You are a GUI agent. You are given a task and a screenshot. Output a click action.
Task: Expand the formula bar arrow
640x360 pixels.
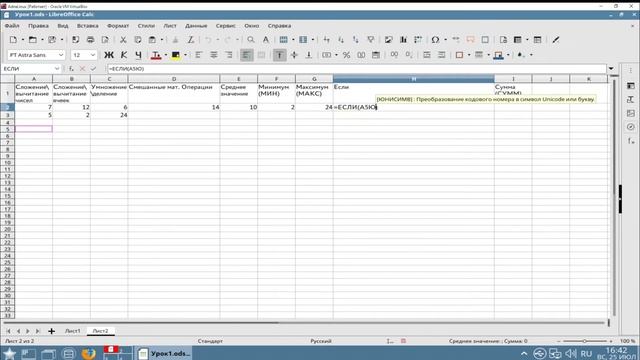click(611, 69)
